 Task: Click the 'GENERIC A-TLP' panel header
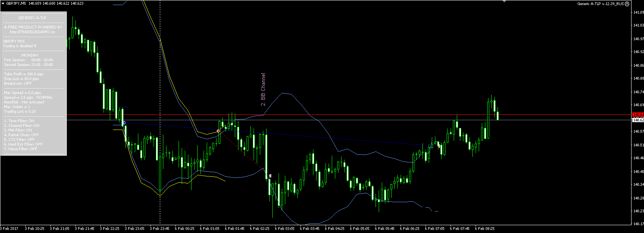point(32,18)
